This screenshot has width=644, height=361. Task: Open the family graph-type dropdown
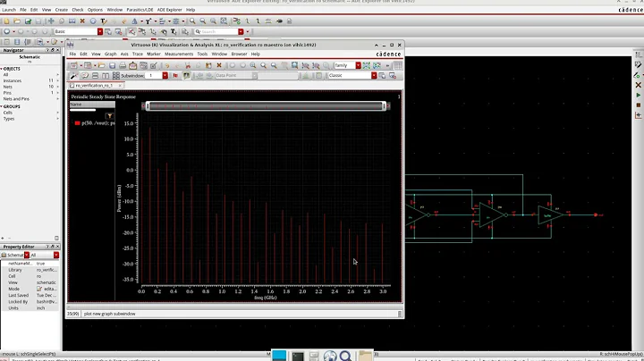point(358,65)
